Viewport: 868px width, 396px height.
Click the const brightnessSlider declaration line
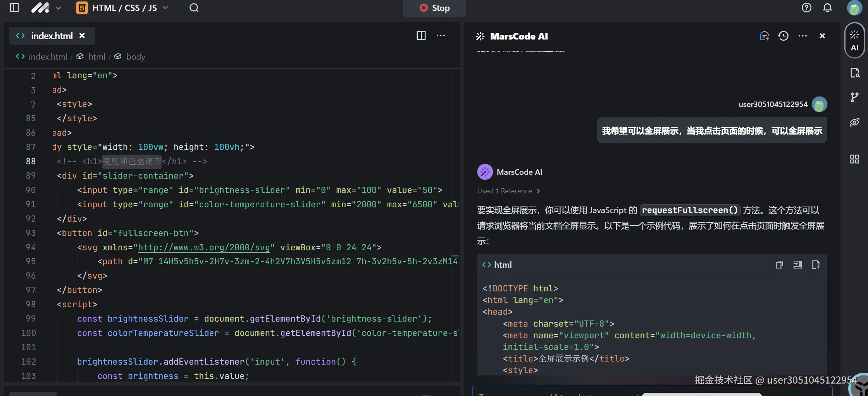pos(254,319)
